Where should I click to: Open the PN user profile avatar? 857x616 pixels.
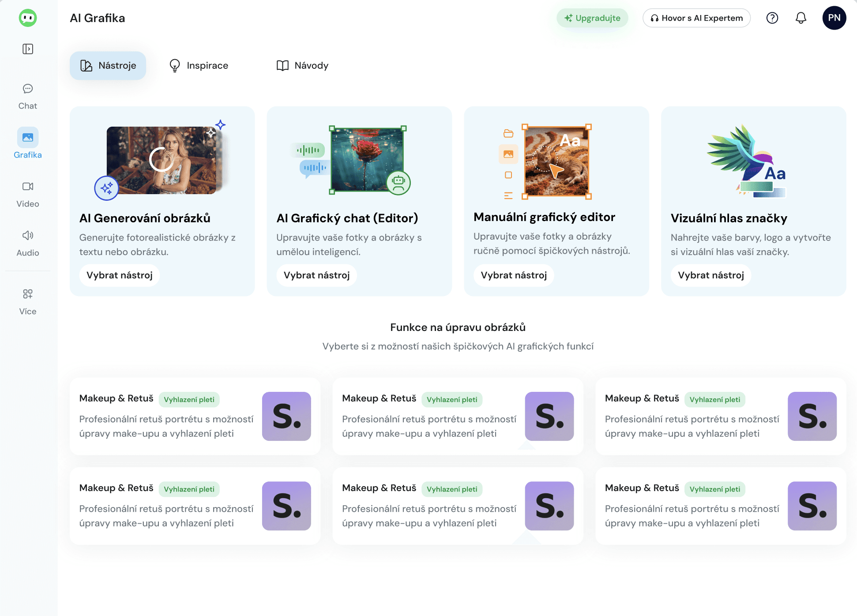coord(834,18)
